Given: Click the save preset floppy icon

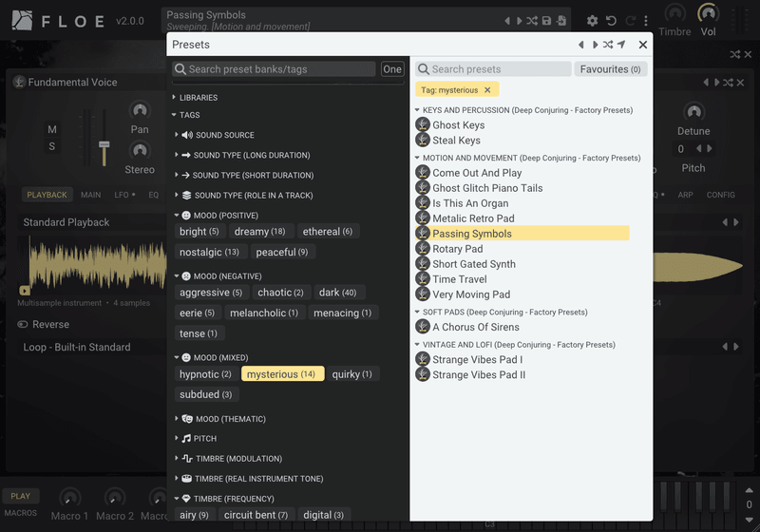Looking at the screenshot, I should 547,21.
